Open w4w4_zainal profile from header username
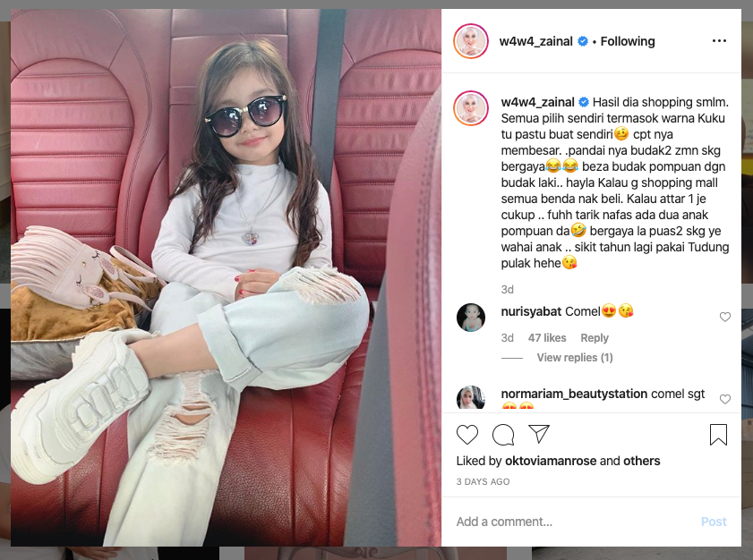Screen dimensions: 753x560 click(535, 41)
